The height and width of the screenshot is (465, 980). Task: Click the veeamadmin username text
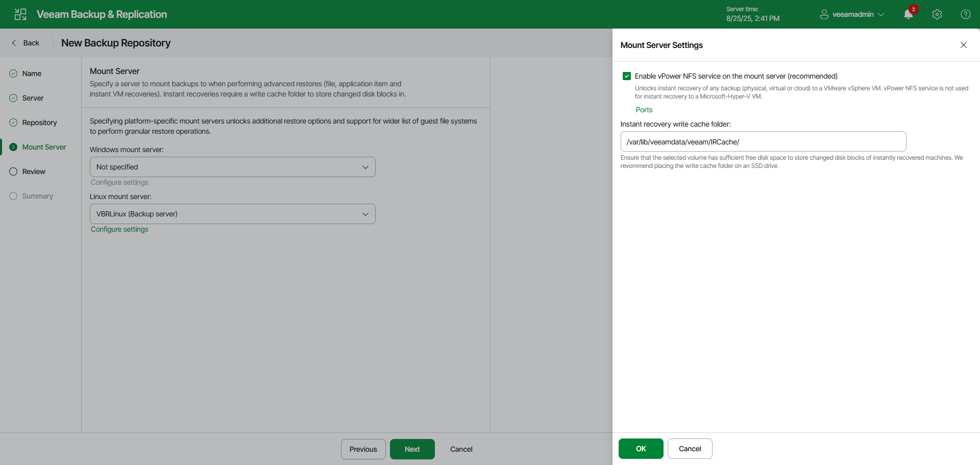point(853,14)
